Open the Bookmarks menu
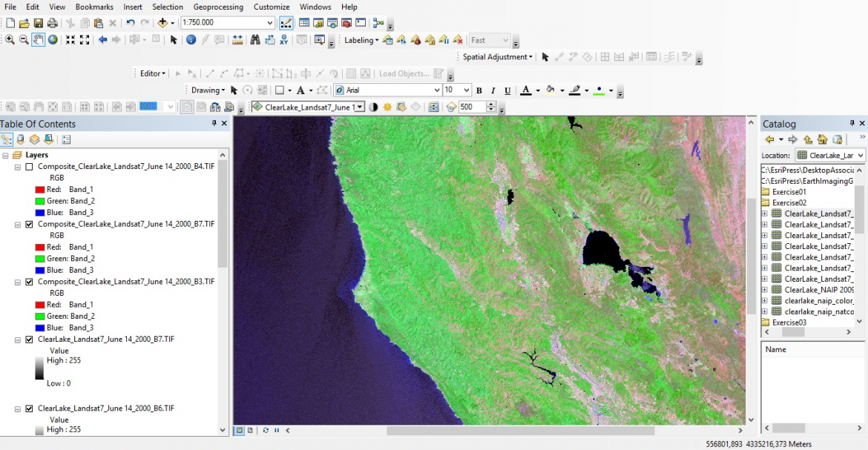Viewport: 868px width, 450px height. tap(95, 7)
